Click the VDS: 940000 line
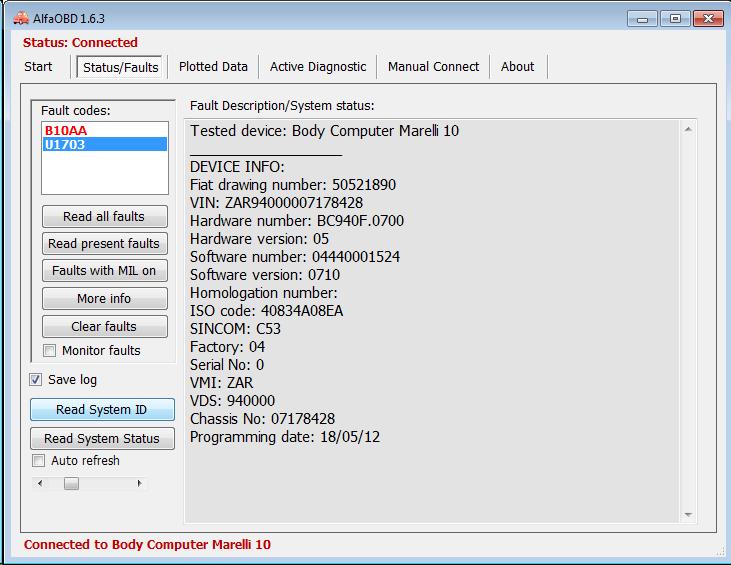This screenshot has height=565, width=731. pyautogui.click(x=232, y=401)
